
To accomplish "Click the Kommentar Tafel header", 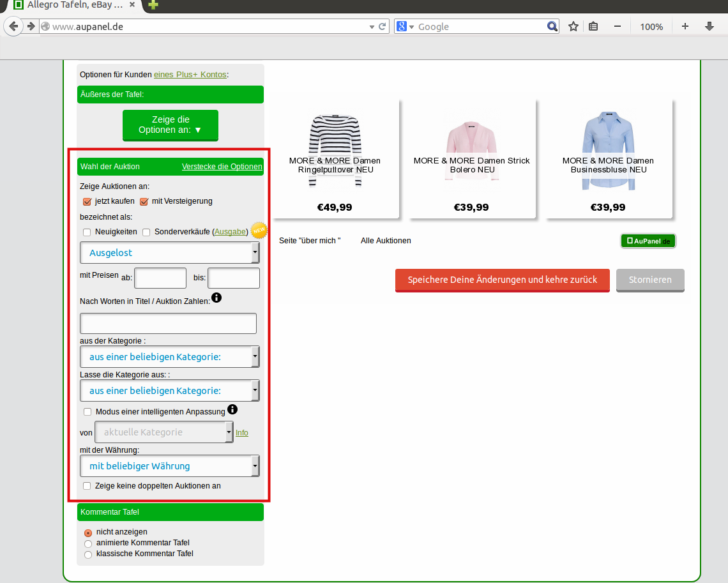I will pos(171,512).
